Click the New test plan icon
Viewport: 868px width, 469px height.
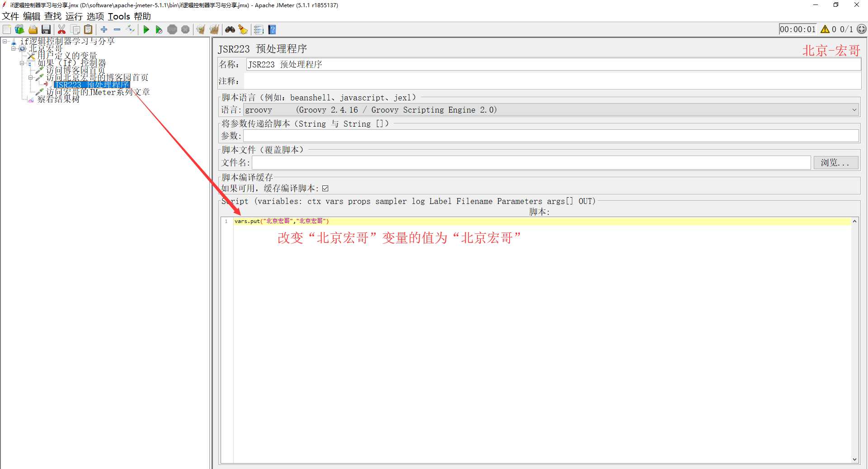click(7, 29)
